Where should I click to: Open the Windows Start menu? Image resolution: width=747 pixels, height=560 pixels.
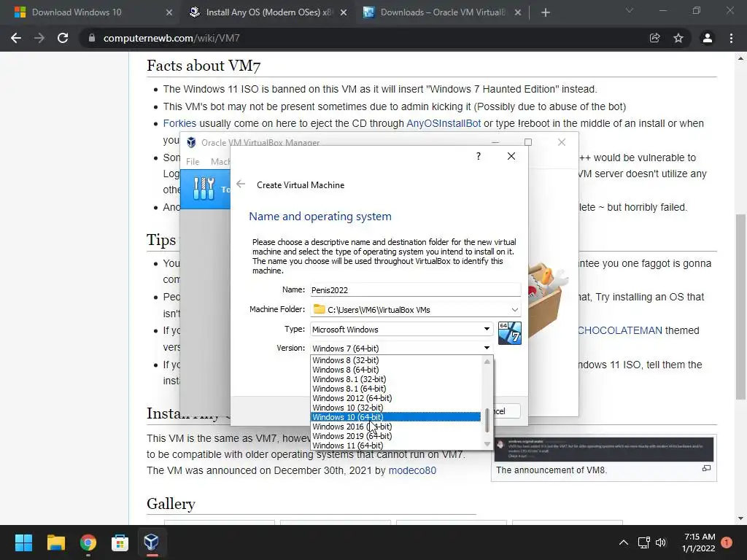pyautogui.click(x=23, y=542)
